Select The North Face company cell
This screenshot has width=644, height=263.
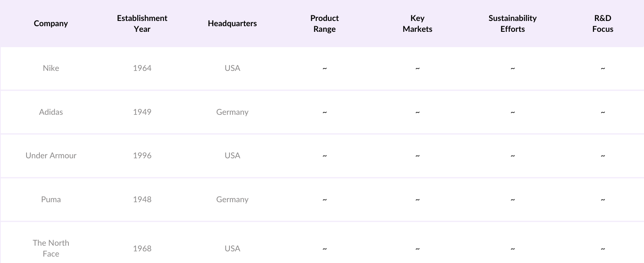(51, 248)
